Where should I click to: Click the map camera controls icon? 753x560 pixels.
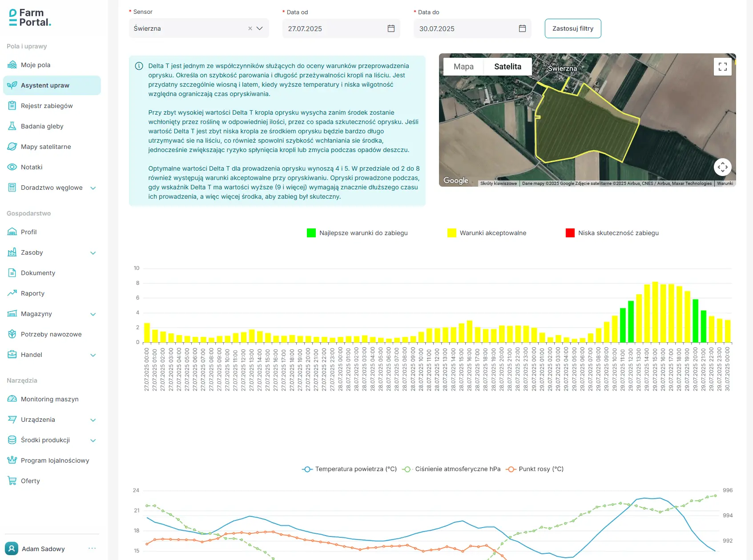click(722, 167)
